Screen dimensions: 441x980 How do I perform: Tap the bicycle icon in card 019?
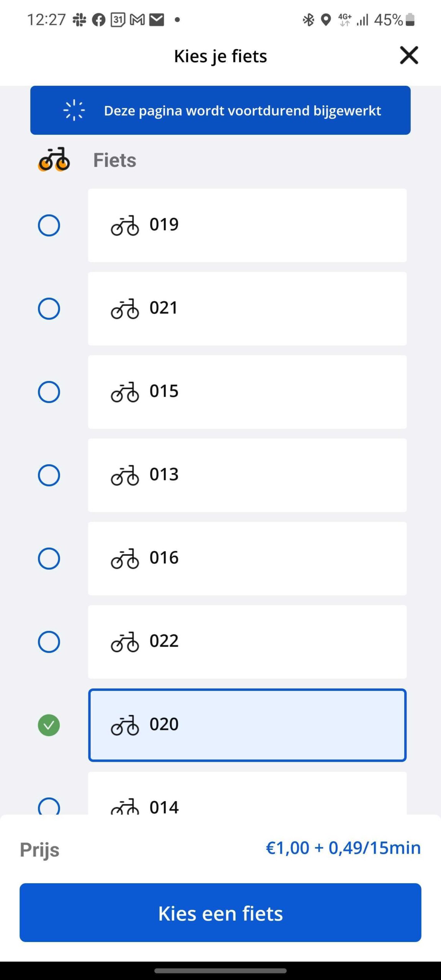pyautogui.click(x=125, y=225)
